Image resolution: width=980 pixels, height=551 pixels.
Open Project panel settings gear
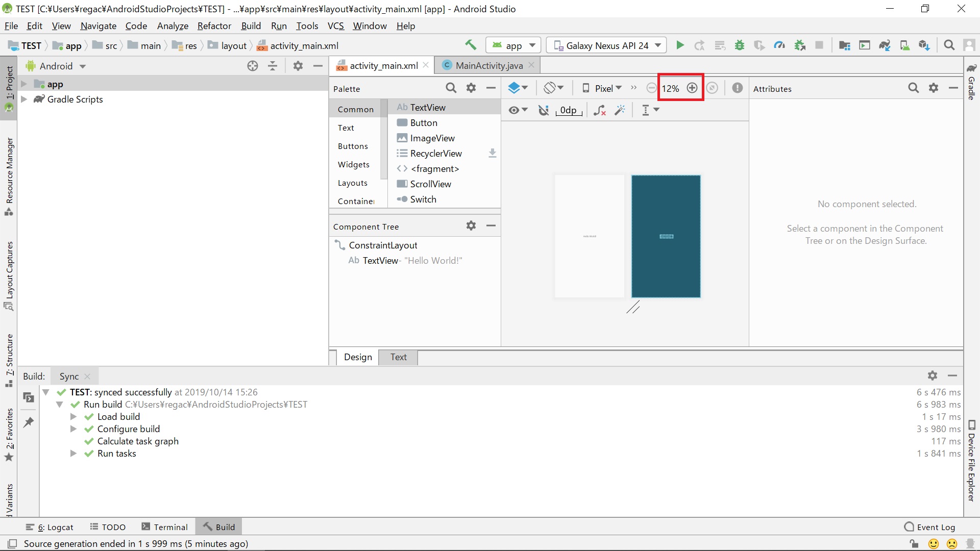point(298,65)
